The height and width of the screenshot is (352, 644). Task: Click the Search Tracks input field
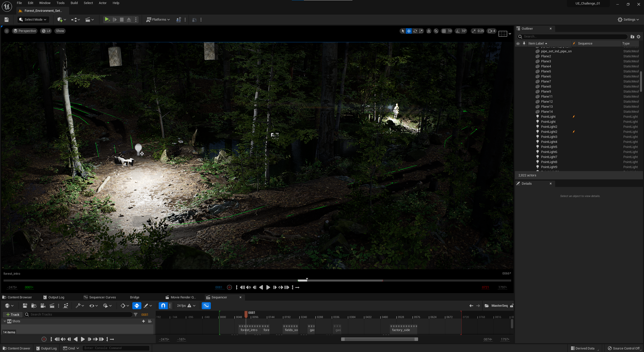pos(78,315)
